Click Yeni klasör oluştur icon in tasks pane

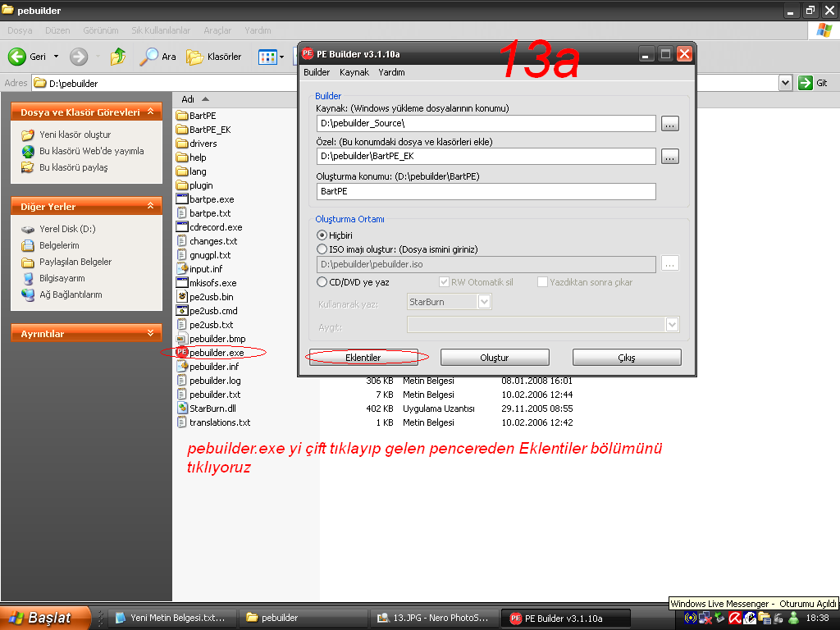point(28,135)
